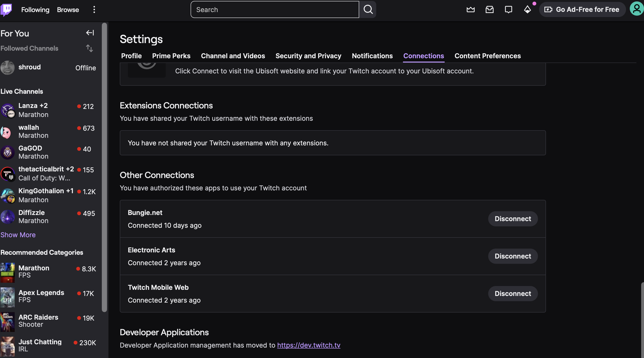Open the dev.twitch.tv link
The width and height of the screenshot is (644, 358).
(309, 345)
